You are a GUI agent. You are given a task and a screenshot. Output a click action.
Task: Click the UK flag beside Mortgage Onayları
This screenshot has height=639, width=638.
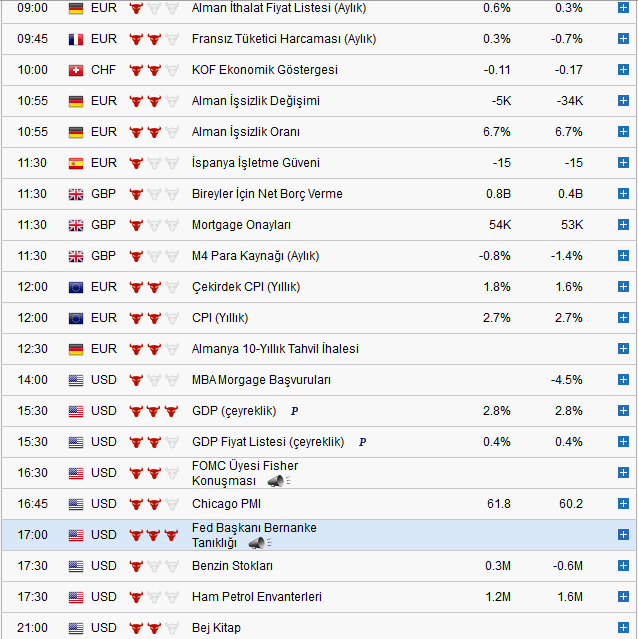(x=76, y=225)
